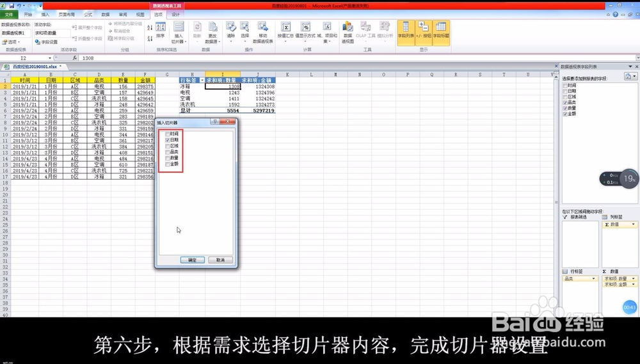Switch to the Formulas (公式) tab
This screenshot has height=364, width=640.
pyautogui.click(x=88, y=14)
